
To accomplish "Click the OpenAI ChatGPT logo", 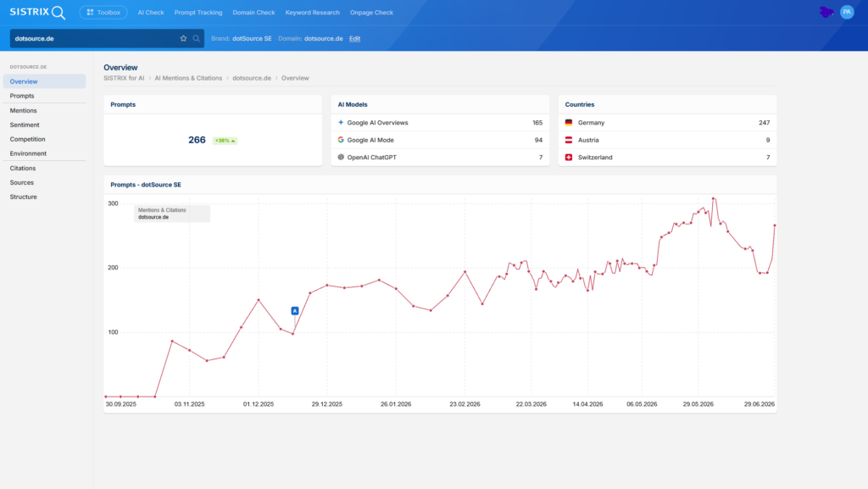I will (x=341, y=157).
